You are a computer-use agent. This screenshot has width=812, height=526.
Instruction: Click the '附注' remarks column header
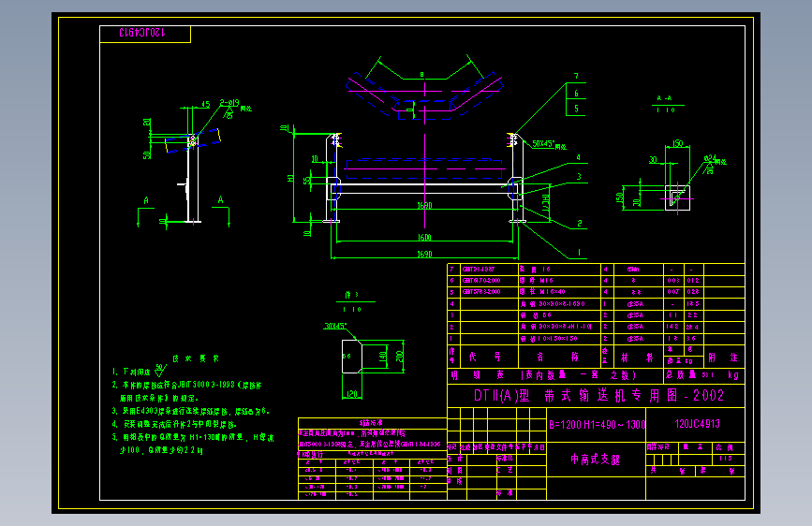click(723, 358)
